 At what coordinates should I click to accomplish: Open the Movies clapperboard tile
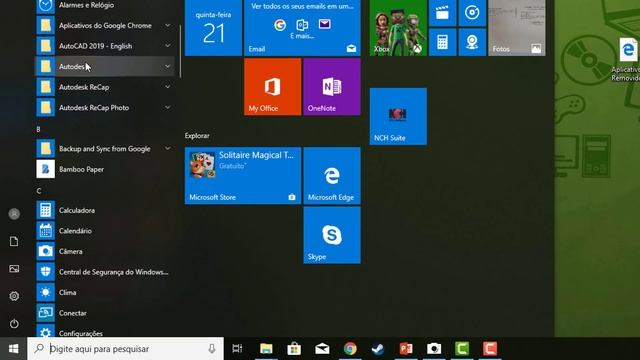(x=442, y=13)
